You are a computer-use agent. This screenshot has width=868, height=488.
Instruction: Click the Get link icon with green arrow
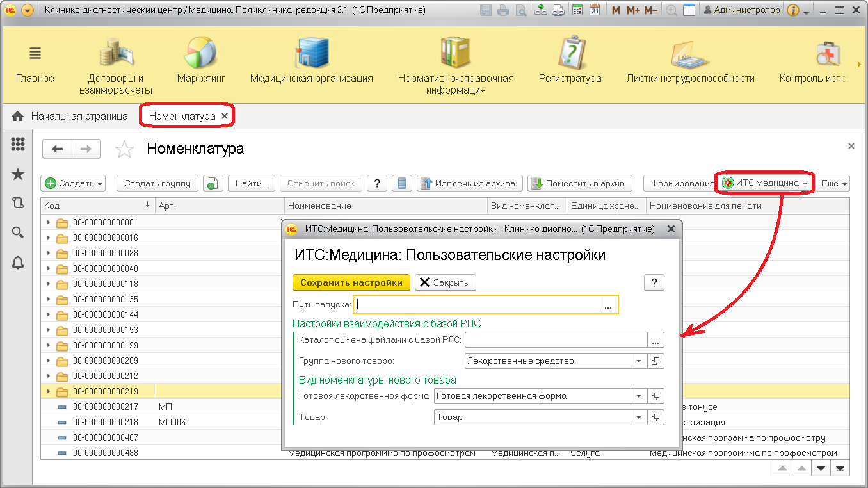click(541, 10)
